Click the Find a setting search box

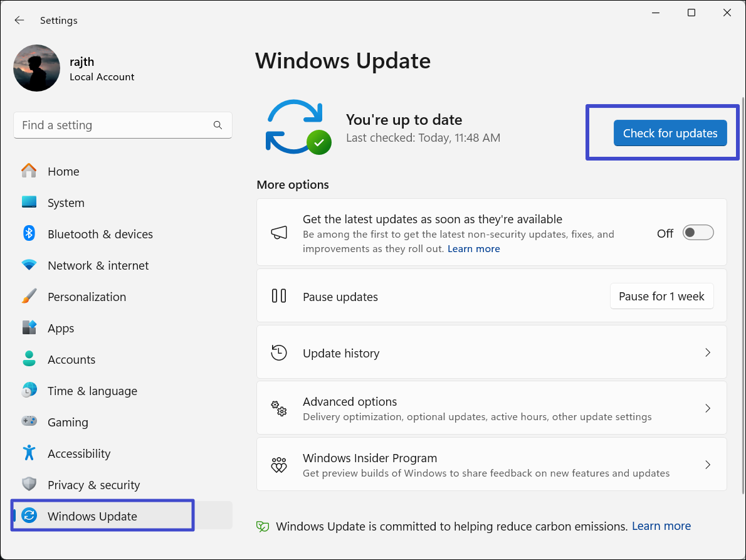click(x=113, y=125)
